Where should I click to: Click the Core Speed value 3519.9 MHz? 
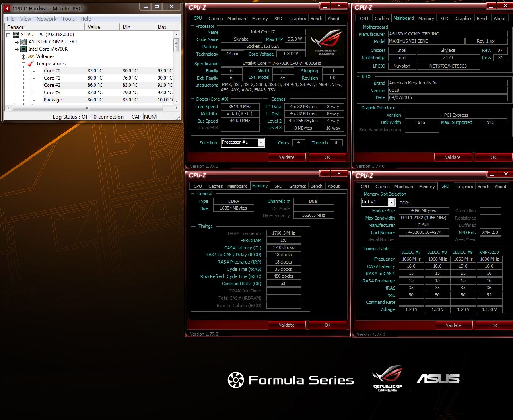240,107
